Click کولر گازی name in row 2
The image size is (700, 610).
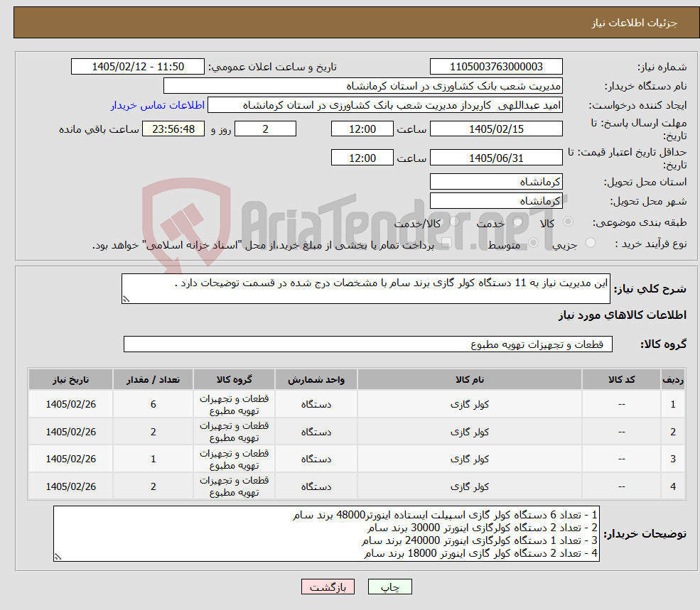click(x=470, y=432)
